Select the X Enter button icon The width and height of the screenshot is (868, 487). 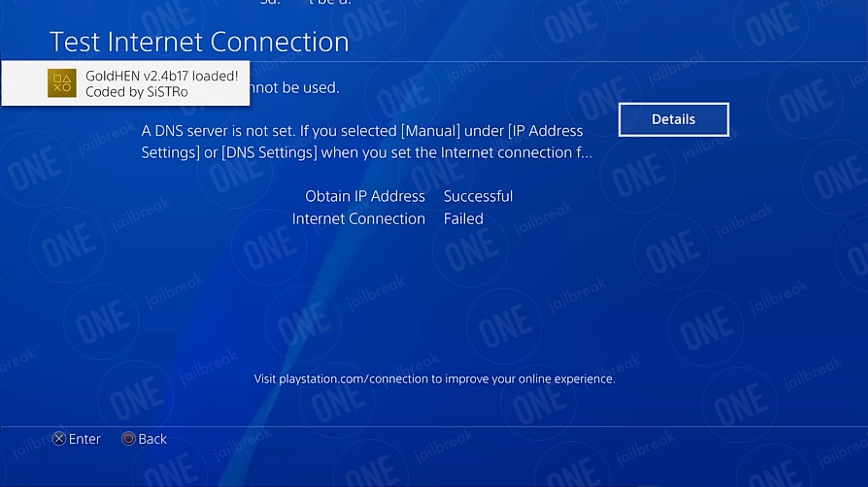point(59,439)
